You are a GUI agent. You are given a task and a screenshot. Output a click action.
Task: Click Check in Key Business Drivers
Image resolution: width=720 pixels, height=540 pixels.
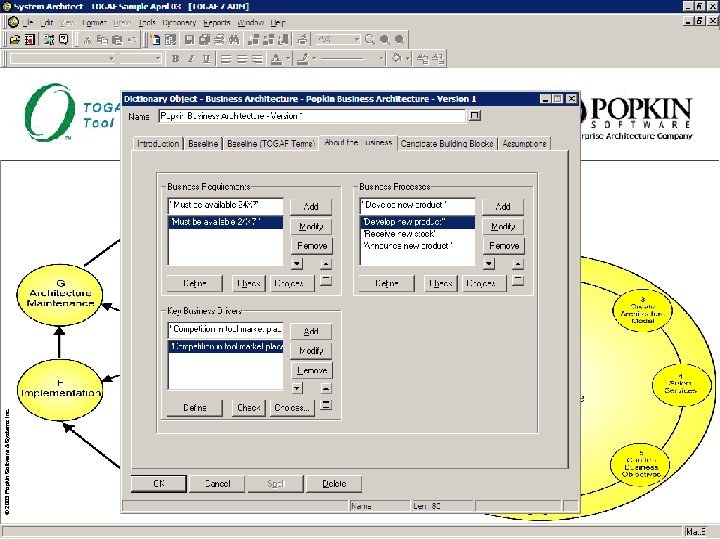click(x=249, y=407)
